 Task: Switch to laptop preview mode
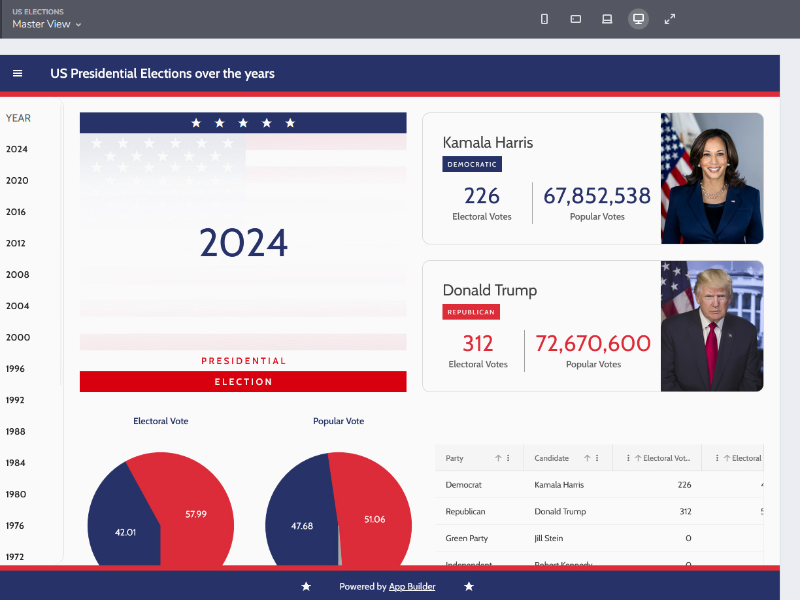(607, 19)
